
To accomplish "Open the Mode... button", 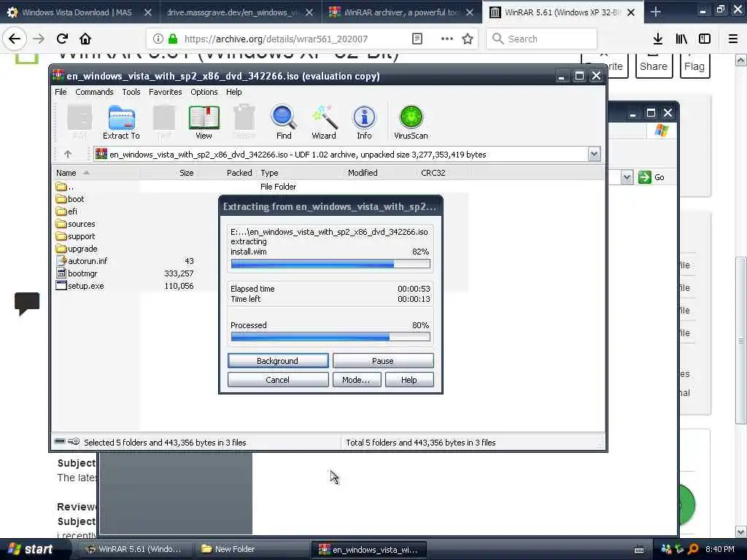I will click(x=356, y=379).
